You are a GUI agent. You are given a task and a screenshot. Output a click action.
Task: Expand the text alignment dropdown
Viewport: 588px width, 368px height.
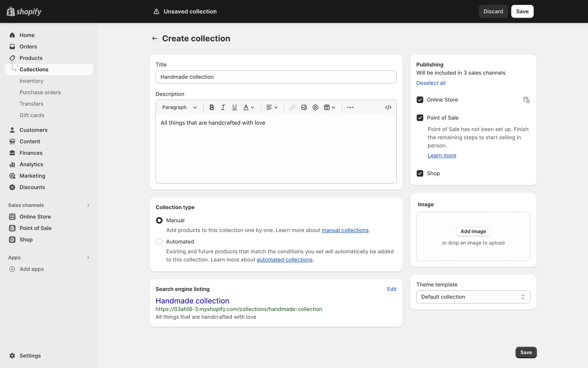tap(272, 107)
